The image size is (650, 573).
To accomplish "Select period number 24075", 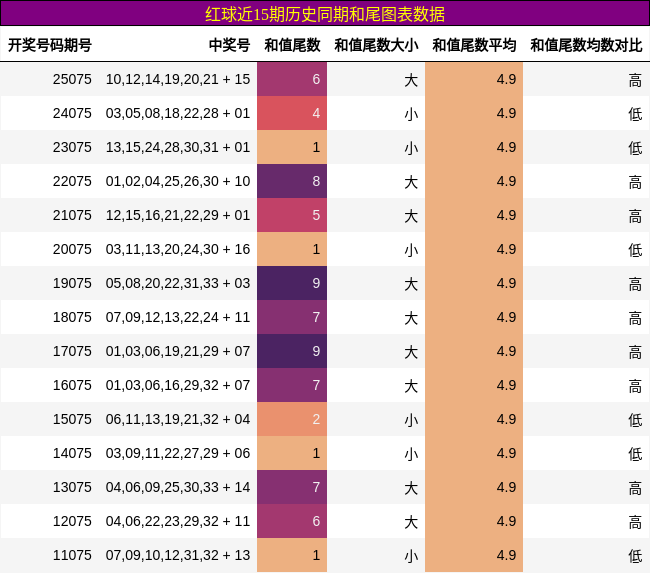I will (72, 113).
